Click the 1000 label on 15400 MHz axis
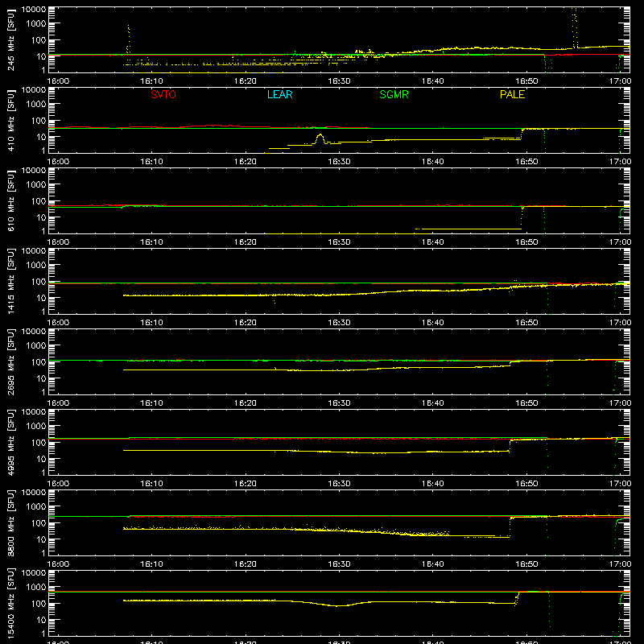Viewport: 644px width, 644px height. (36, 588)
